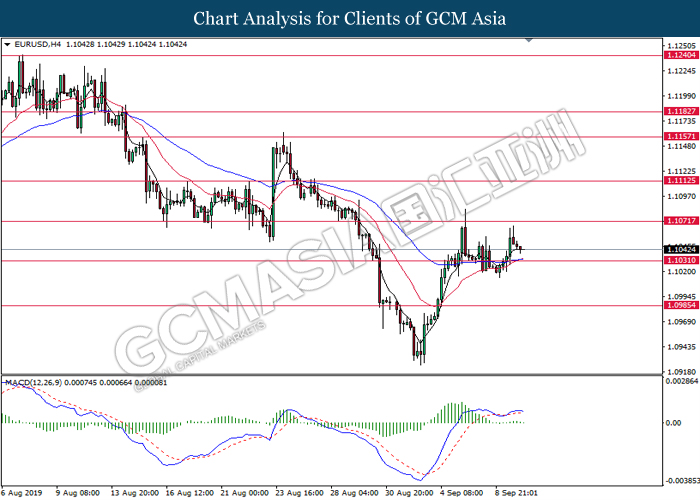Open the chart dropdown arrow beside EURUSD,H4
The image size is (700, 500).
pyautogui.click(x=8, y=45)
